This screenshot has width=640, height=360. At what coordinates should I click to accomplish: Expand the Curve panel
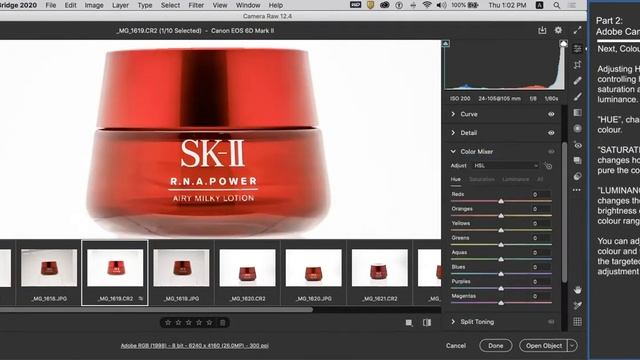(453, 114)
